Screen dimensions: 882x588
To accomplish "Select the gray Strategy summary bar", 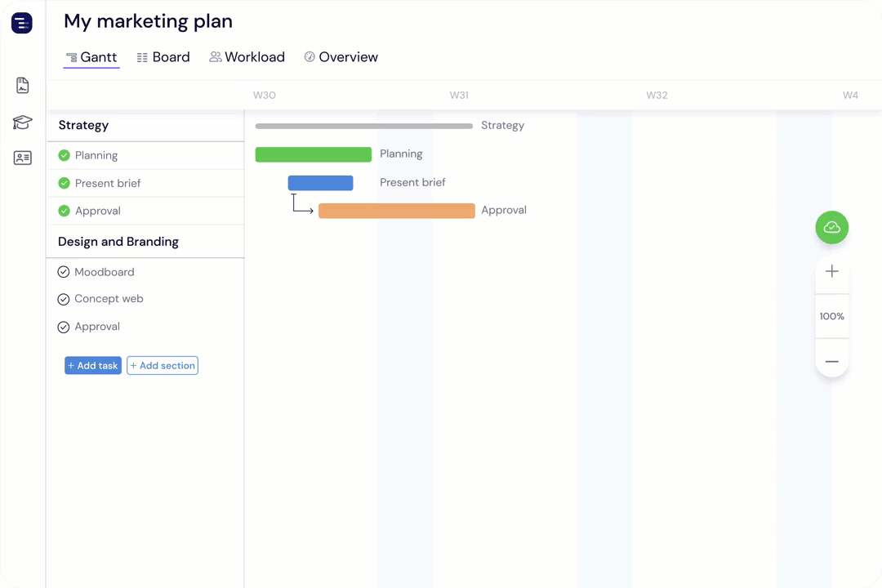I will (364, 126).
